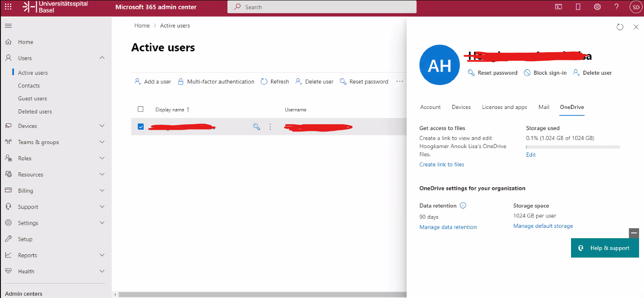
Task: Click the Support headset icon
Action: click(8, 207)
